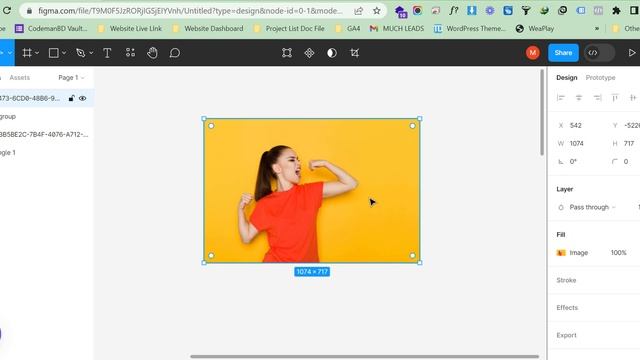Screen dimensions: 640x360
Task: Select the Pen tool
Action: coord(80,53)
